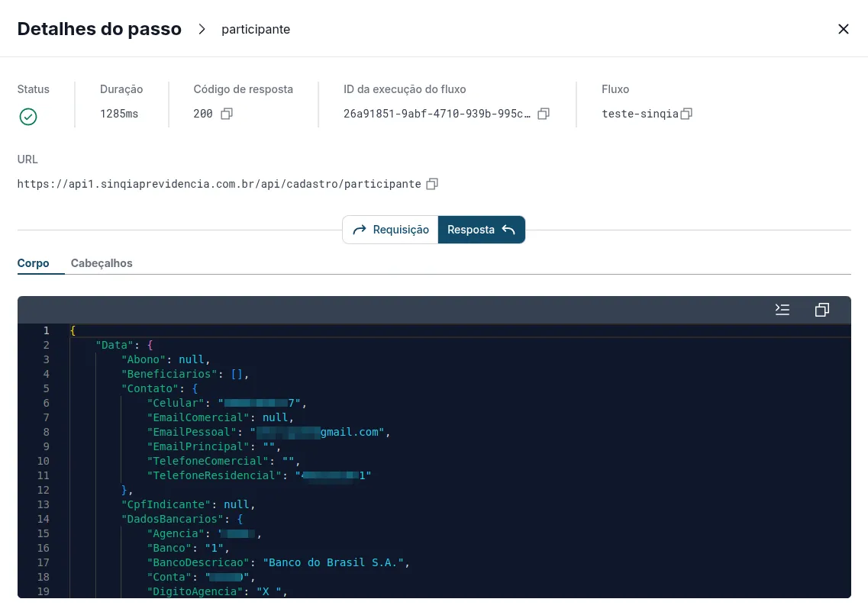Click the "CpfIndicante" null line
Viewport: 868px width, 615px height.
click(x=189, y=504)
